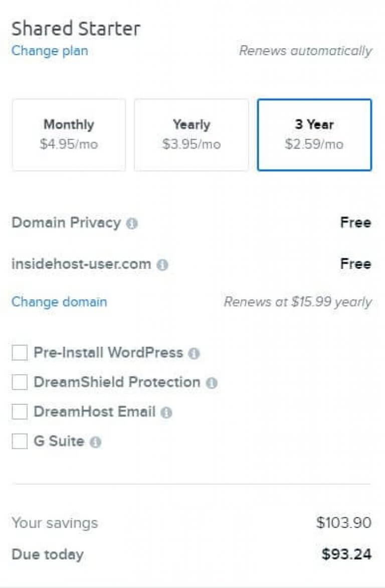
Task: Click the info icon beside insidehost-user.com
Action: coord(161,264)
